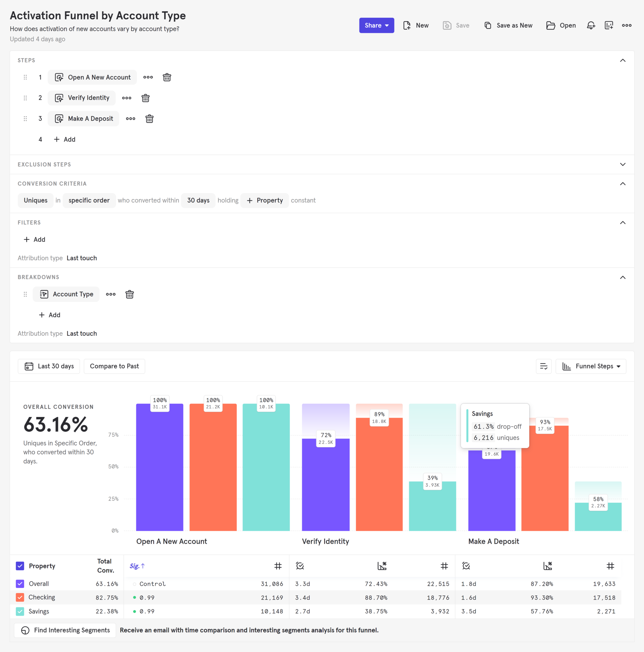This screenshot has height=652, width=644.
Task: Click trash icon for Make A Deposit
Action: point(149,119)
